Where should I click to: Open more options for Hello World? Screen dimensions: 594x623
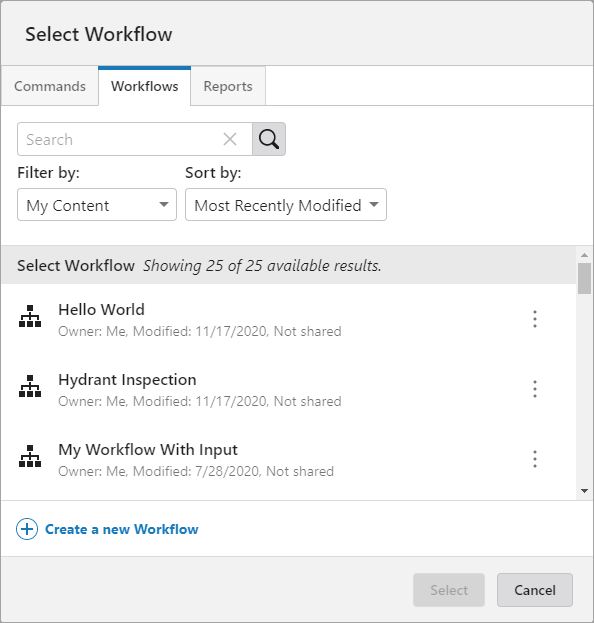535,319
